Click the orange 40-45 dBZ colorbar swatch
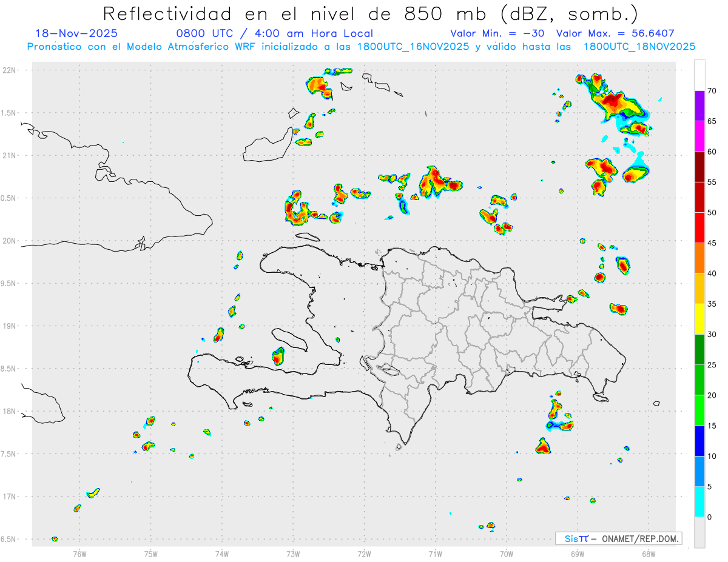Screen dimensions: 728x562 699,258
